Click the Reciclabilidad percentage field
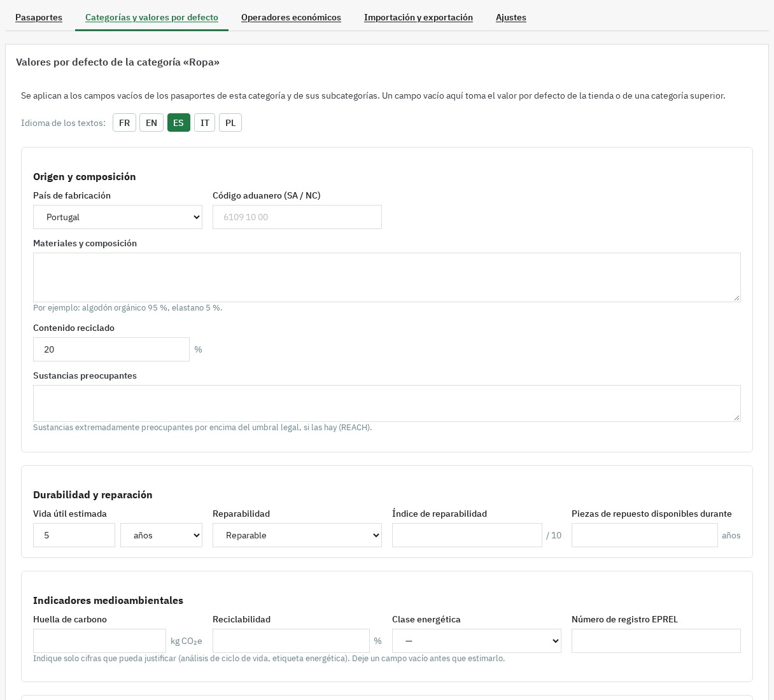Screen dimensions: 774x700 291,641
